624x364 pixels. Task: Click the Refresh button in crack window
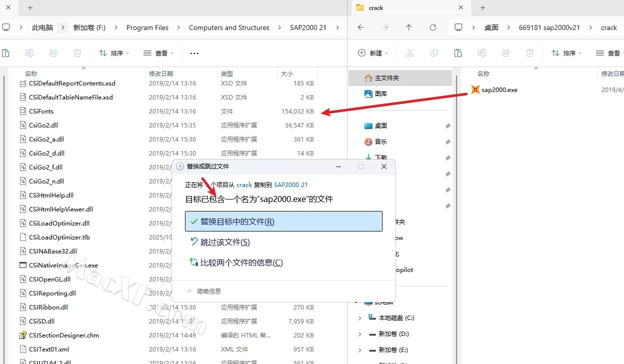click(x=433, y=27)
